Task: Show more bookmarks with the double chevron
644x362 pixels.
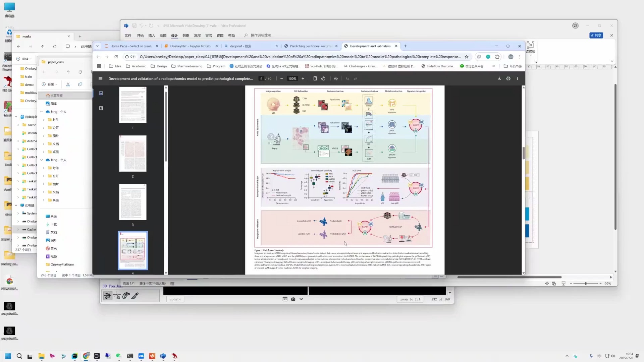Action: coord(493,66)
